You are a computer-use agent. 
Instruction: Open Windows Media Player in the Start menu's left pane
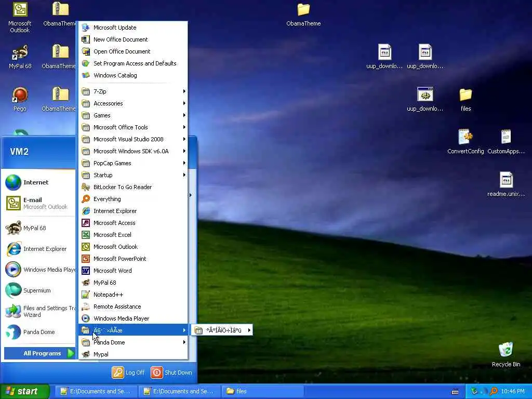pos(39,270)
